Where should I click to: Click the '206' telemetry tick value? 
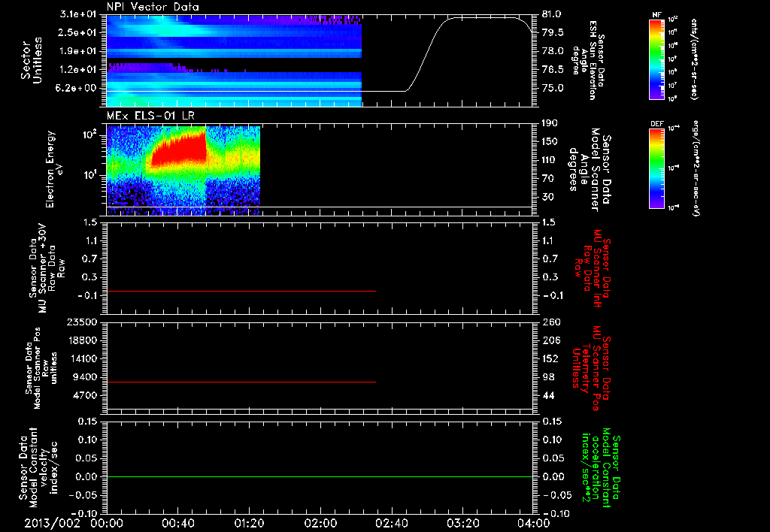550,340
